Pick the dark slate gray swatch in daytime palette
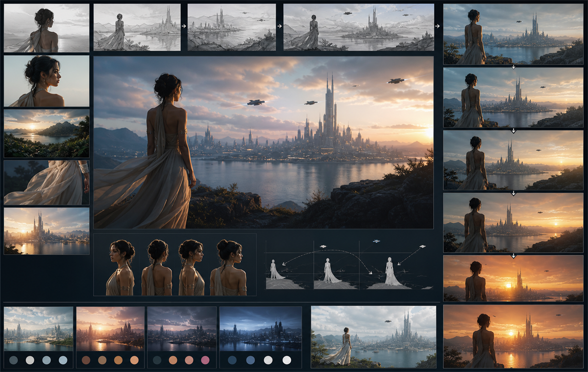This screenshot has height=372, width=588. pos(14,360)
